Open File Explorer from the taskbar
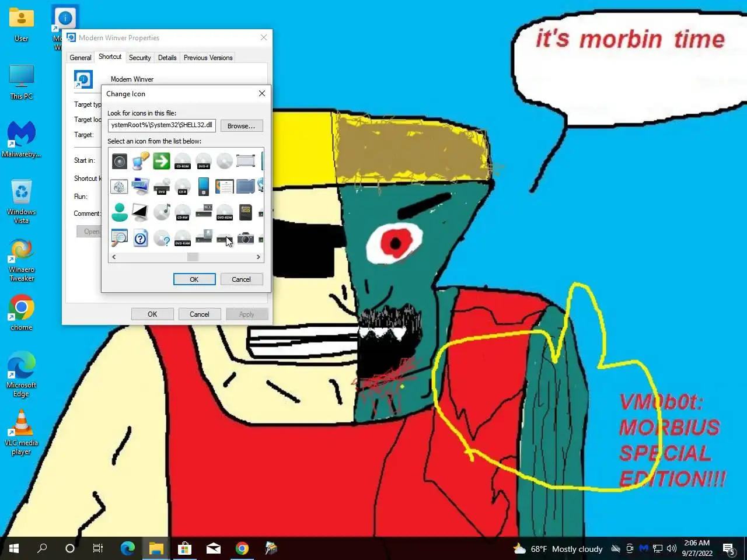This screenshot has height=560, width=747. (x=156, y=548)
